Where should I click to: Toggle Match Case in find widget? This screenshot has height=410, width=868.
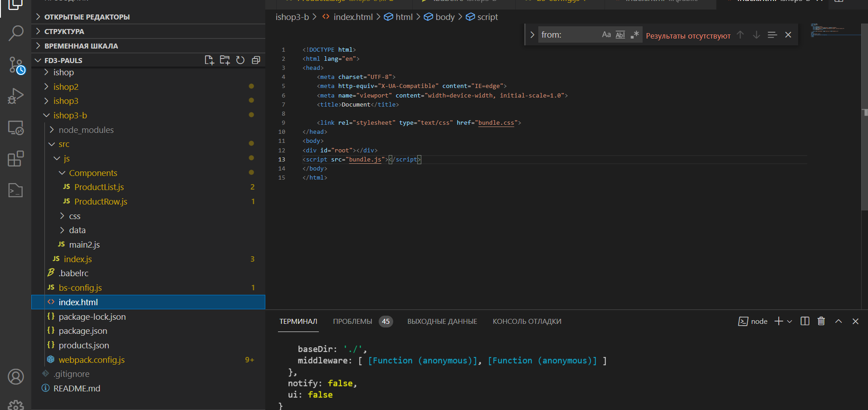(x=606, y=34)
